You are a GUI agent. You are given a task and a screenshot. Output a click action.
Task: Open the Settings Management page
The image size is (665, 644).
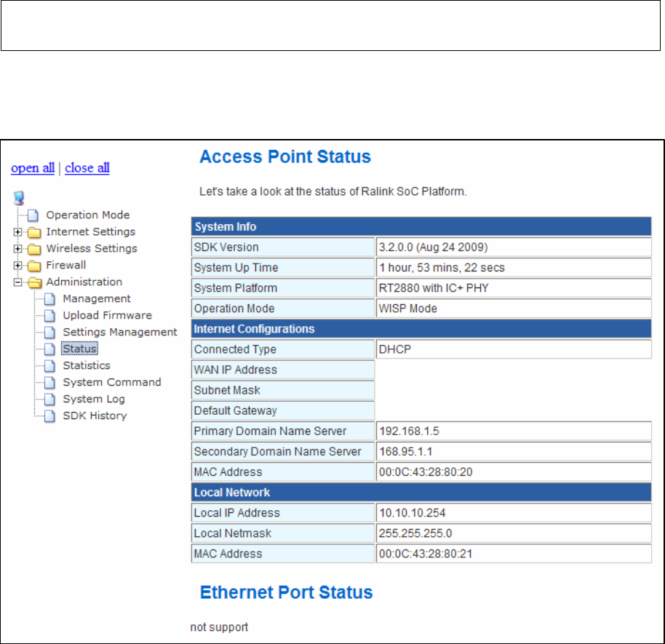pyautogui.click(x=120, y=332)
